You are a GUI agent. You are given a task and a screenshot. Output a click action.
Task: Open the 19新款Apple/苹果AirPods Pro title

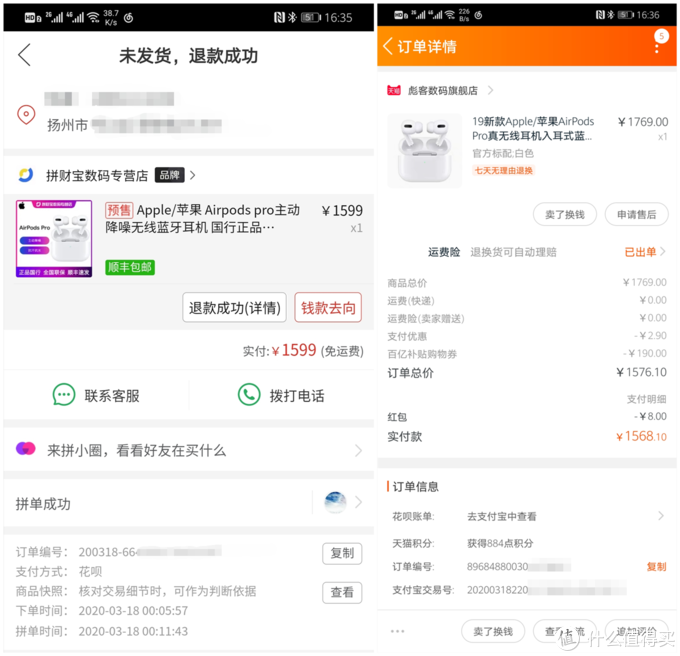pyautogui.click(x=533, y=128)
